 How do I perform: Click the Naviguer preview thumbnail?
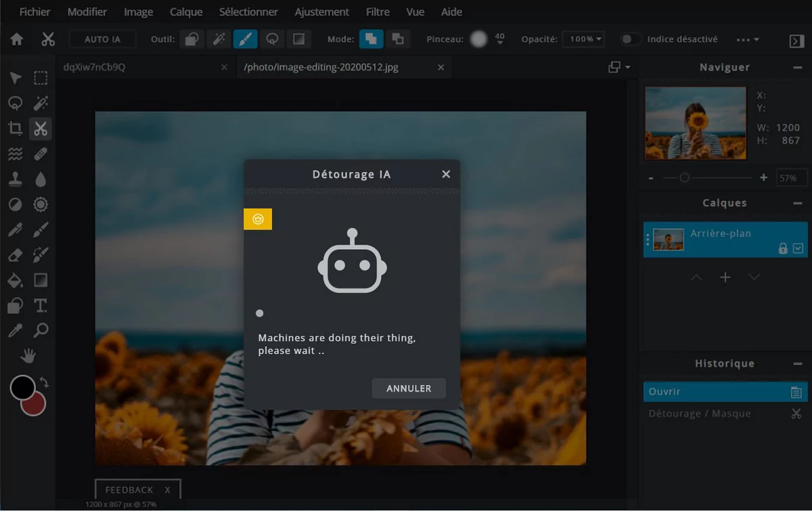click(x=696, y=123)
